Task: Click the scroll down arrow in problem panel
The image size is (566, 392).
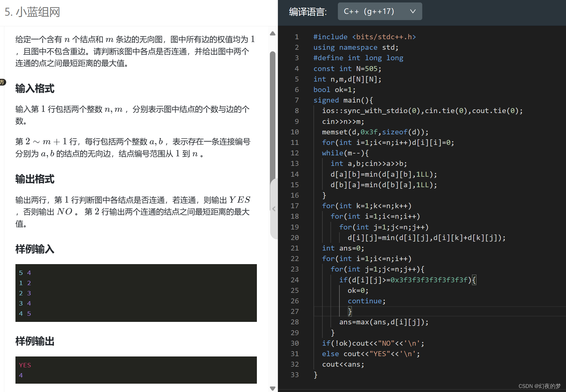Action: coord(273,388)
